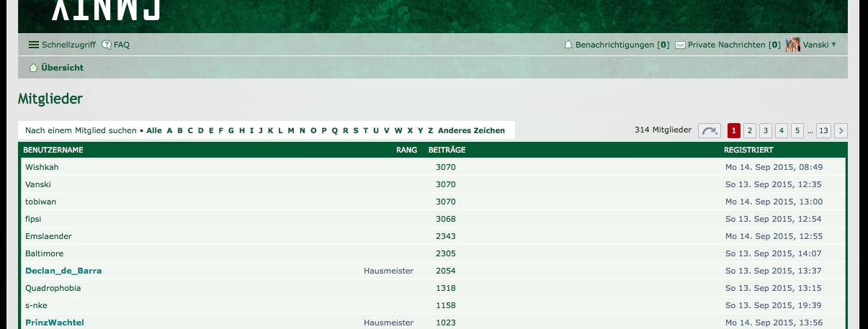Click registration date So 13. Sep 2015, 19:39
Screen dimensions: 868x329
pos(774,305)
